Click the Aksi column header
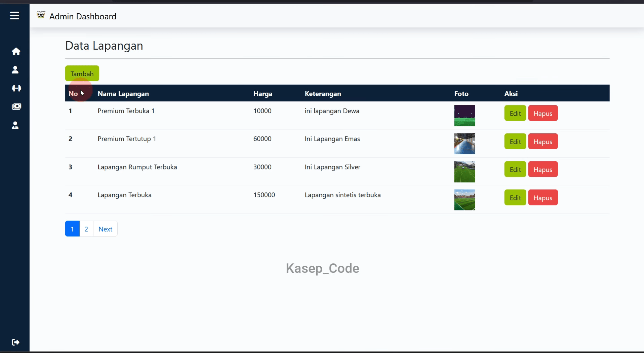 (x=511, y=94)
